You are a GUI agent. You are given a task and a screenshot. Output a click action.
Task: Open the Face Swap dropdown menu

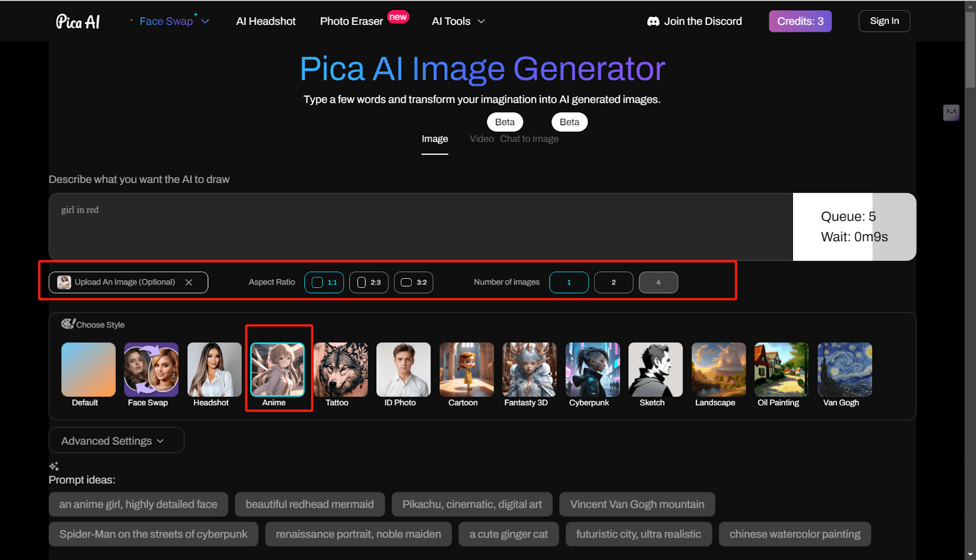tap(174, 21)
